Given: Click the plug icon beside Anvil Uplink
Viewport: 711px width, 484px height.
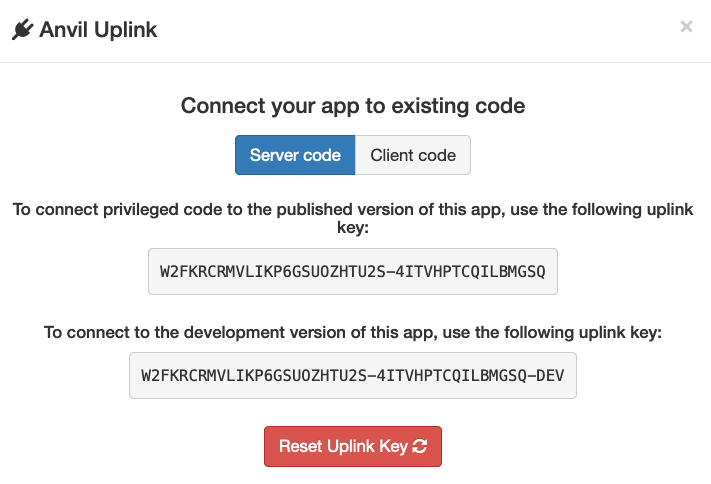Looking at the screenshot, I should click(x=23, y=29).
